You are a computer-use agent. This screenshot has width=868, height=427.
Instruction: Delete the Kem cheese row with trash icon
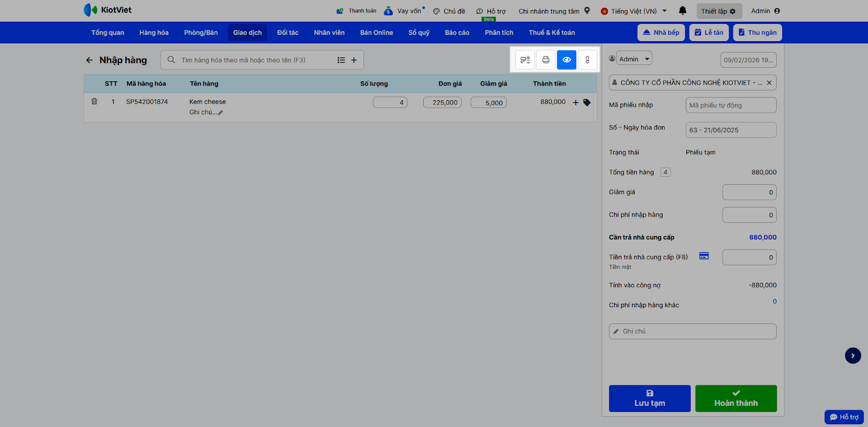point(94,101)
